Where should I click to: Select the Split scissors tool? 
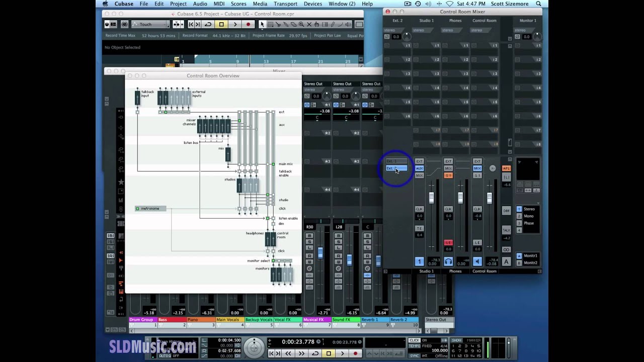tap(278, 24)
